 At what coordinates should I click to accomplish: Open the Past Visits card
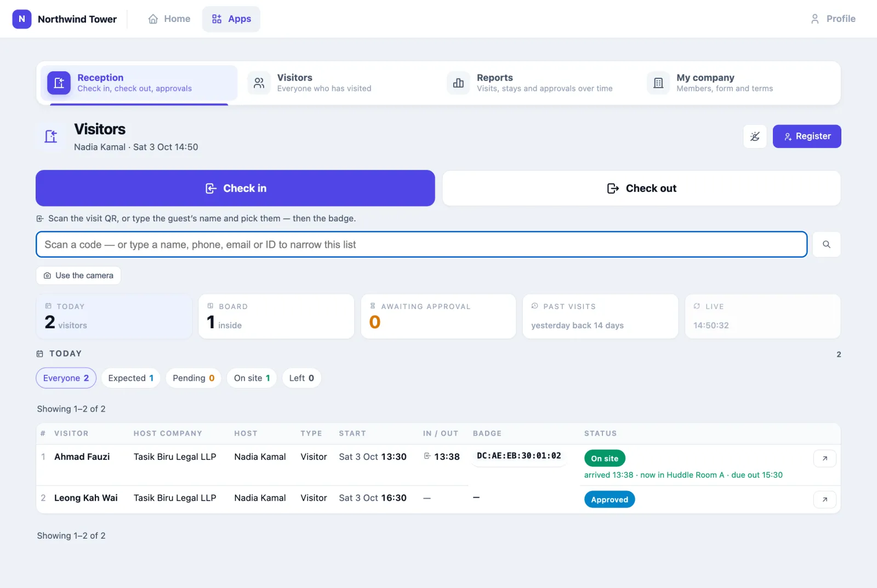pos(600,316)
